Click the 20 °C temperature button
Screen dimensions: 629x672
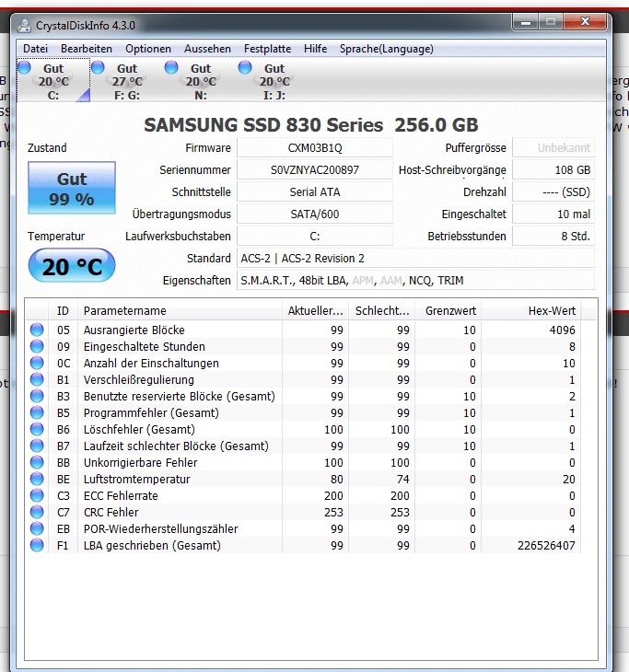pyautogui.click(x=72, y=265)
